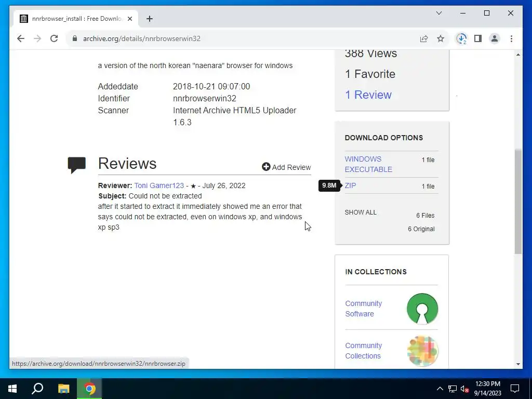The height and width of the screenshot is (399, 532).
Task: Open the network status tray icon
Action: (453, 389)
